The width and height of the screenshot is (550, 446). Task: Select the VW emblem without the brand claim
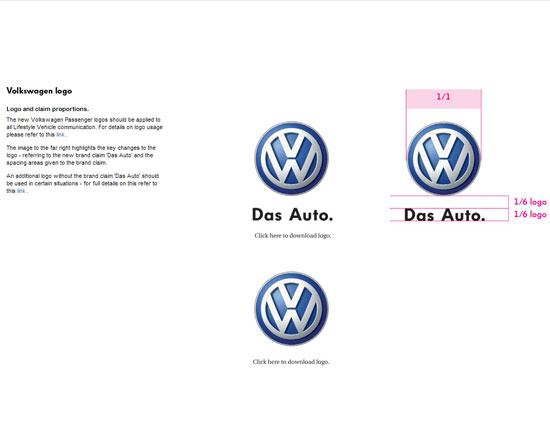[x=291, y=309]
